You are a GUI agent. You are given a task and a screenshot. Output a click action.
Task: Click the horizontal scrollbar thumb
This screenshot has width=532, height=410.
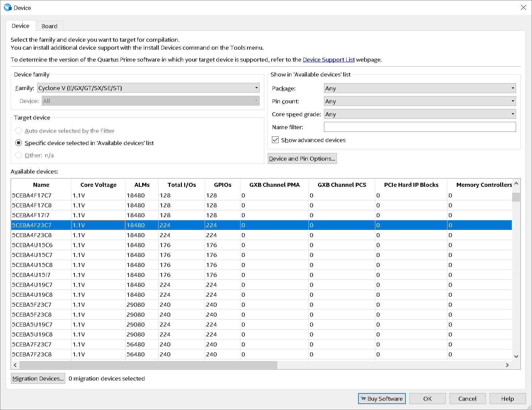(x=148, y=365)
